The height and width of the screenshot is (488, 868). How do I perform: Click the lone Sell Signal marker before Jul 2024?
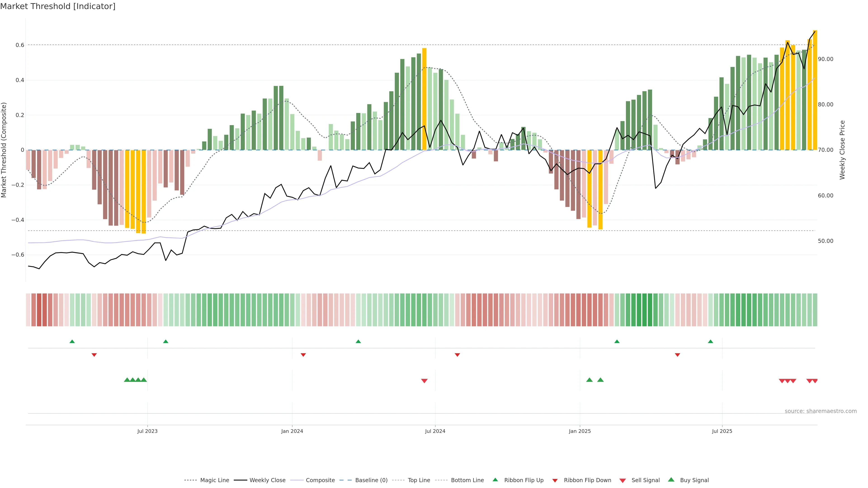tap(424, 381)
